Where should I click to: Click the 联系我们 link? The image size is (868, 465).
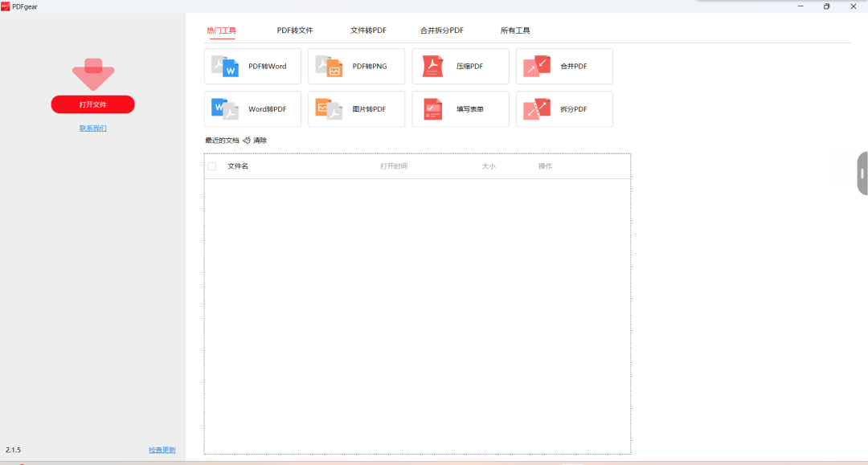click(x=93, y=128)
